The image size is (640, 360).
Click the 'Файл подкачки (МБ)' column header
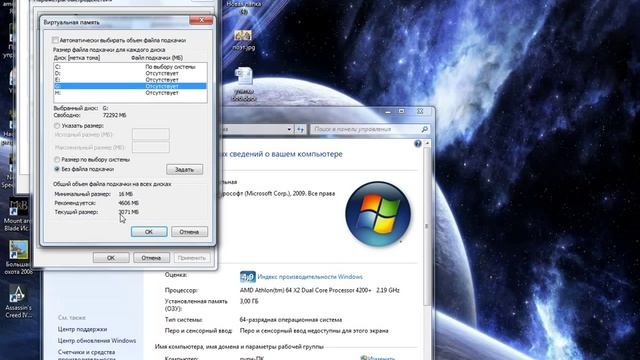[157, 58]
